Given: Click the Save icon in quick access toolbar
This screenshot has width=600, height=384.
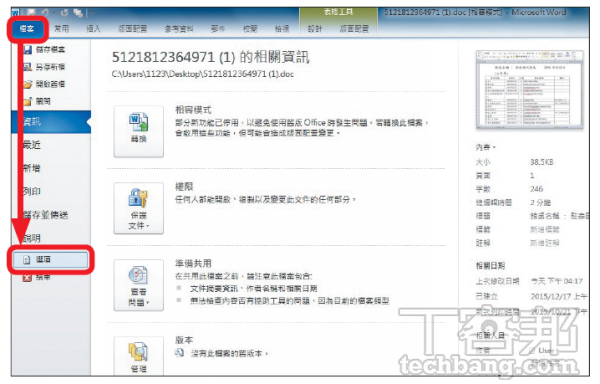Looking at the screenshot, I should 30,13.
